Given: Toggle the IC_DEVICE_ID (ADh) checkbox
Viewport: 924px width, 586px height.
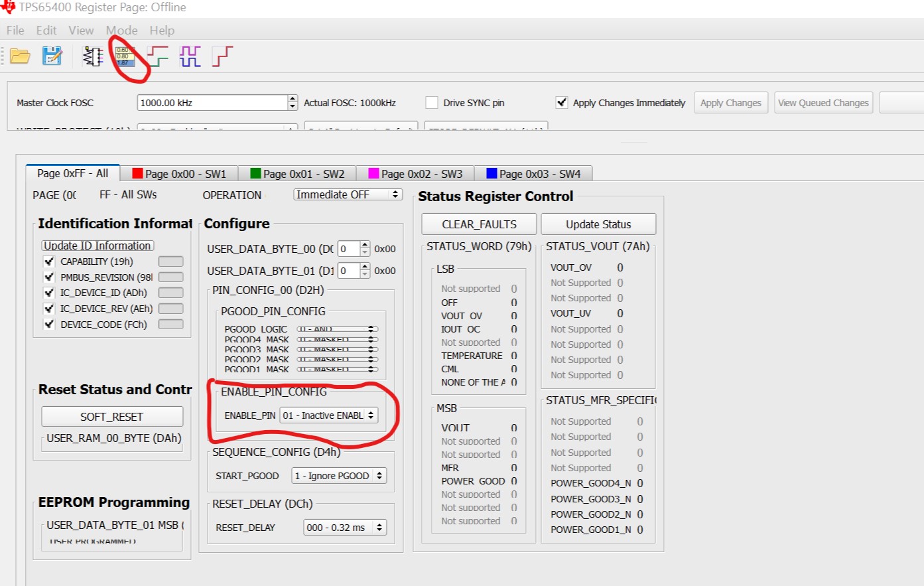Looking at the screenshot, I should tap(49, 293).
